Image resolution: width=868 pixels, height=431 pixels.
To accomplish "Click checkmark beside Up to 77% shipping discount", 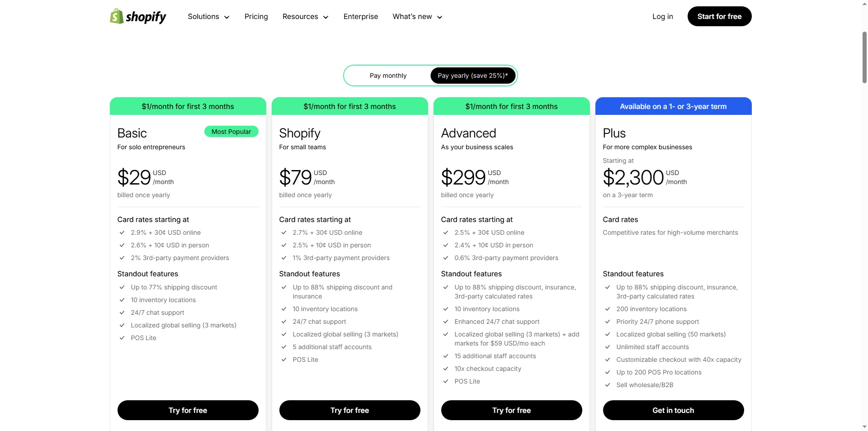I will [x=122, y=287].
